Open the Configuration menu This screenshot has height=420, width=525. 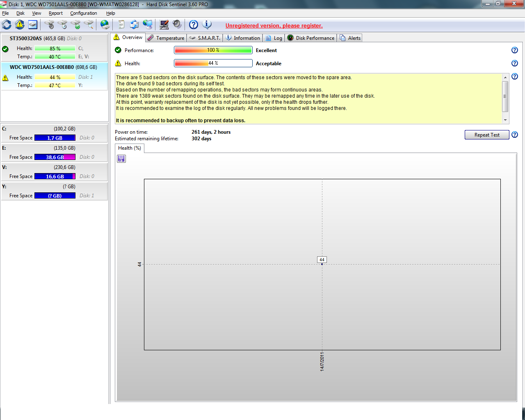pos(84,13)
